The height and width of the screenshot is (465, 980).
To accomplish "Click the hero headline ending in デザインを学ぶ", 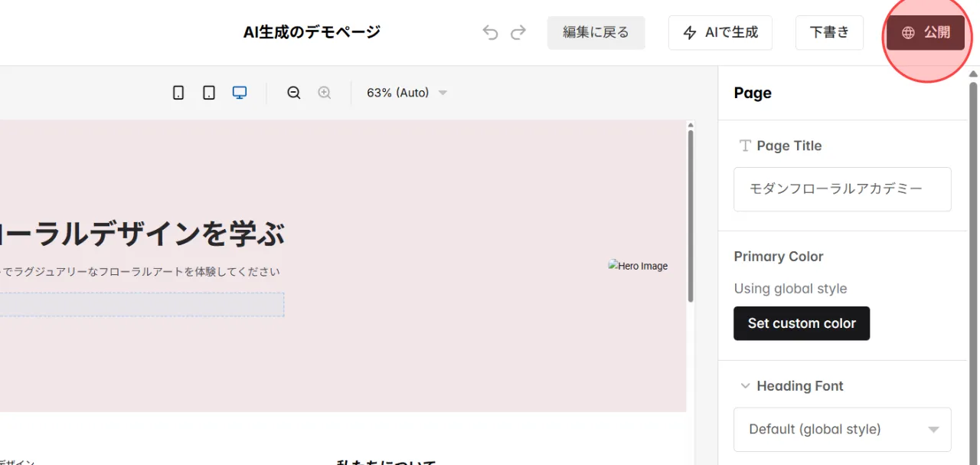I will [x=142, y=234].
